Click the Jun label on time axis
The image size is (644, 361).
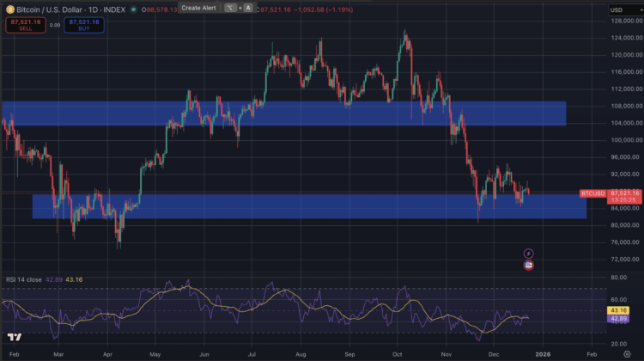tap(204, 354)
